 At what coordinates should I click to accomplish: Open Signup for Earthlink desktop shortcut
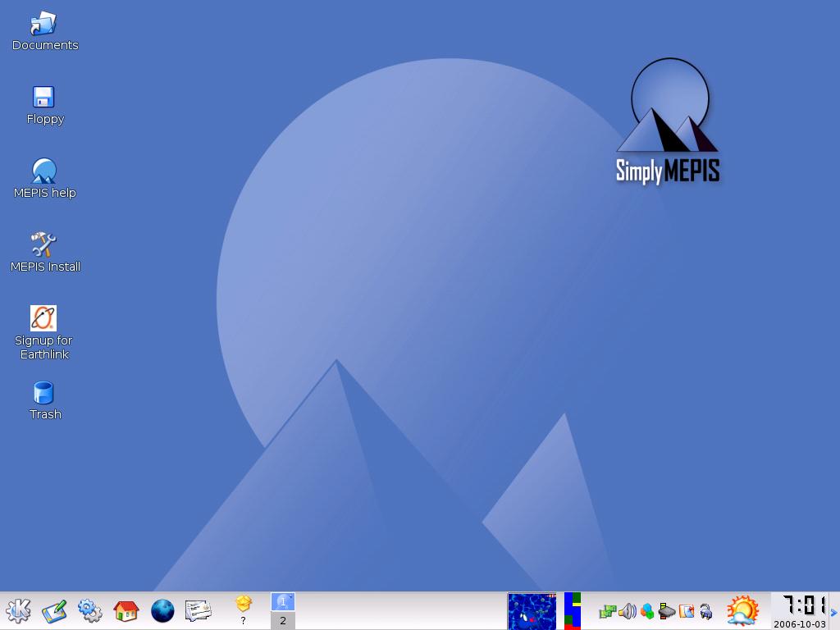tap(43, 318)
